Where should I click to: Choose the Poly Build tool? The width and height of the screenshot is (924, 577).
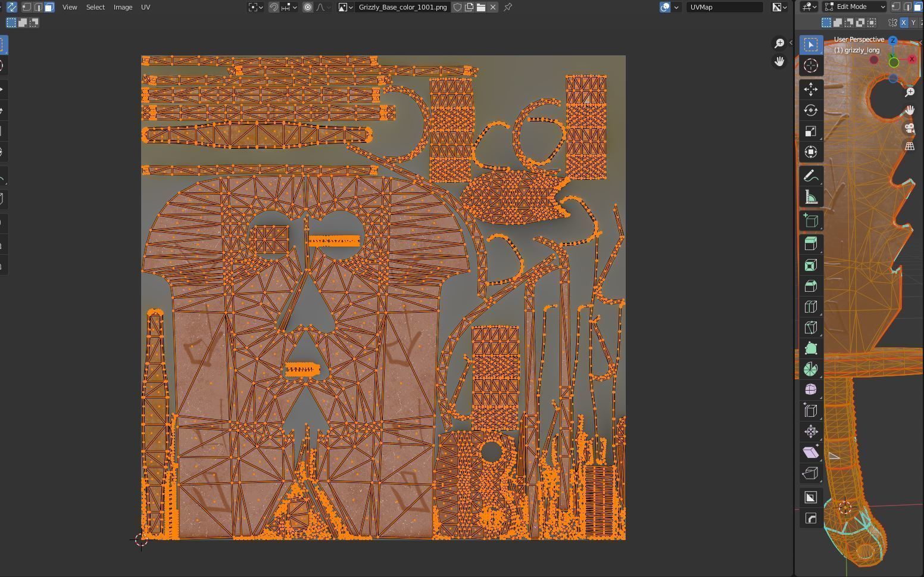tap(811, 348)
